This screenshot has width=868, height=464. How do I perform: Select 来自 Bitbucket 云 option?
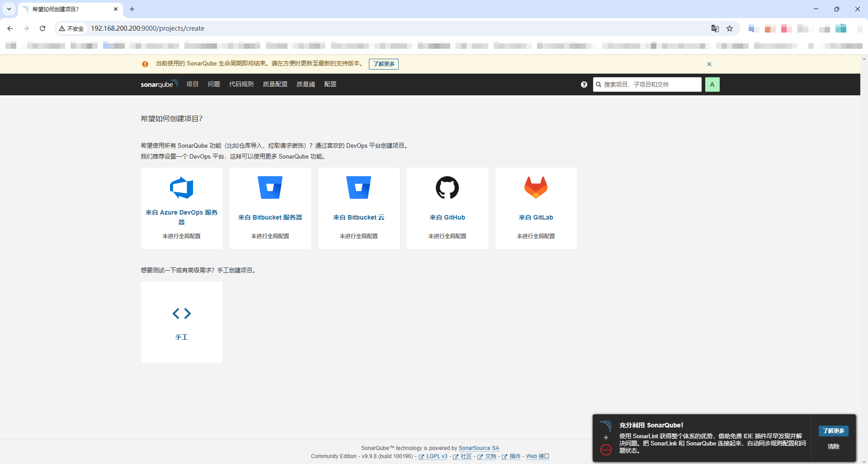pos(359,208)
